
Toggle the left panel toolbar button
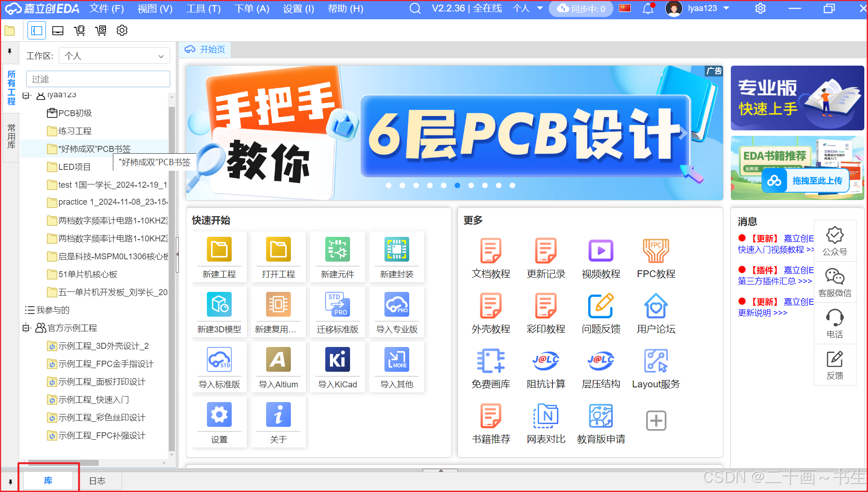tap(37, 31)
